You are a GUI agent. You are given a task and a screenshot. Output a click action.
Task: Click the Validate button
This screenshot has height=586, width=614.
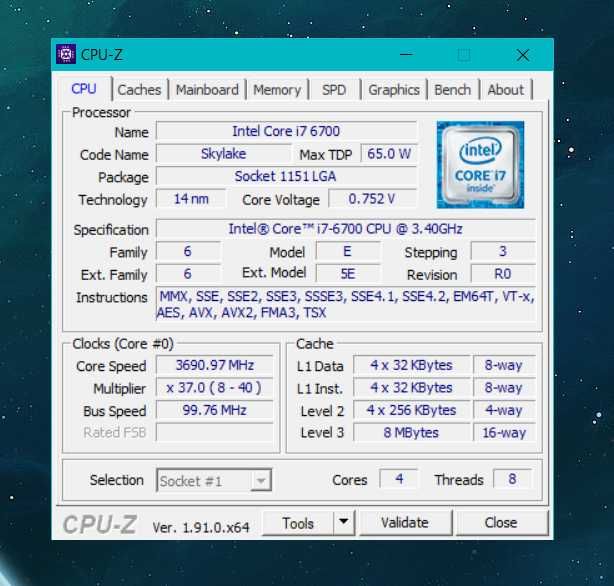click(x=405, y=523)
